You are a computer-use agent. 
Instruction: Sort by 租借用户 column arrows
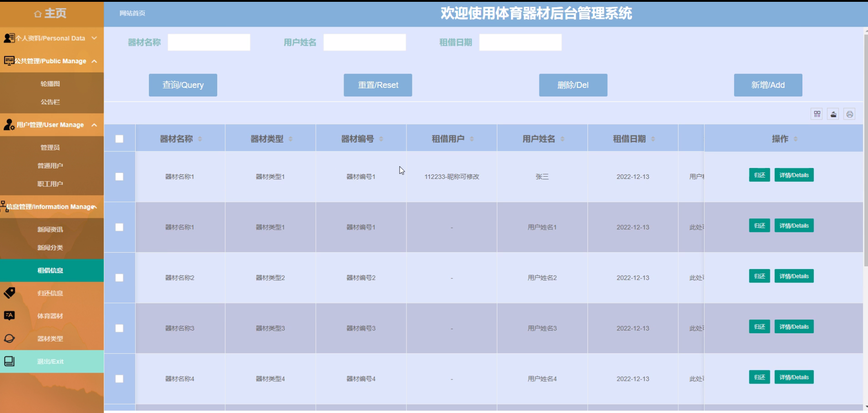coord(472,139)
